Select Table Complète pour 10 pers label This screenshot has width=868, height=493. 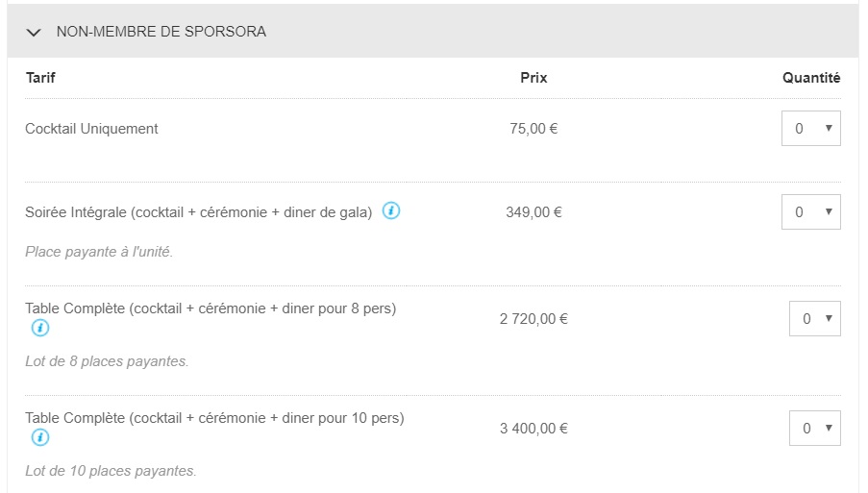[x=214, y=418]
